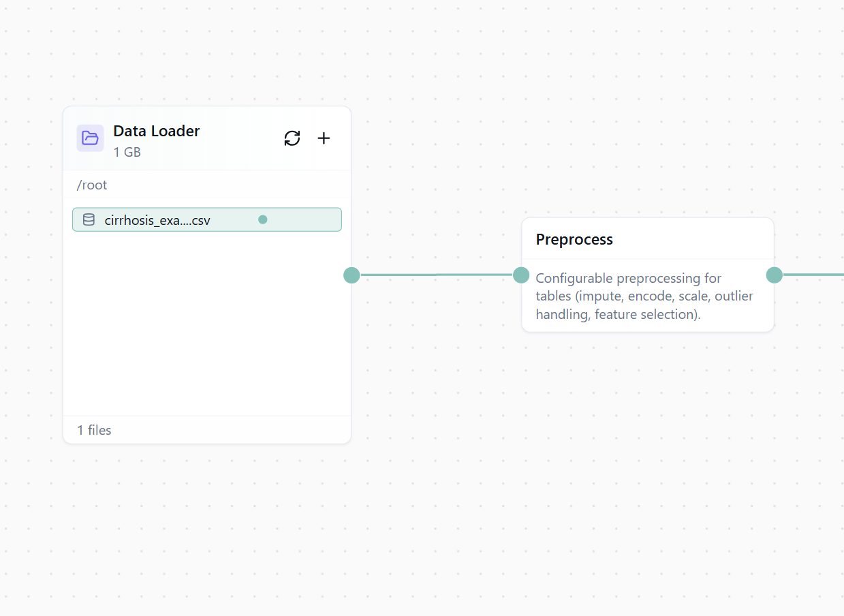The height and width of the screenshot is (616, 844).
Task: Select the edge leaving the Preprocess output
Action: (x=814, y=275)
